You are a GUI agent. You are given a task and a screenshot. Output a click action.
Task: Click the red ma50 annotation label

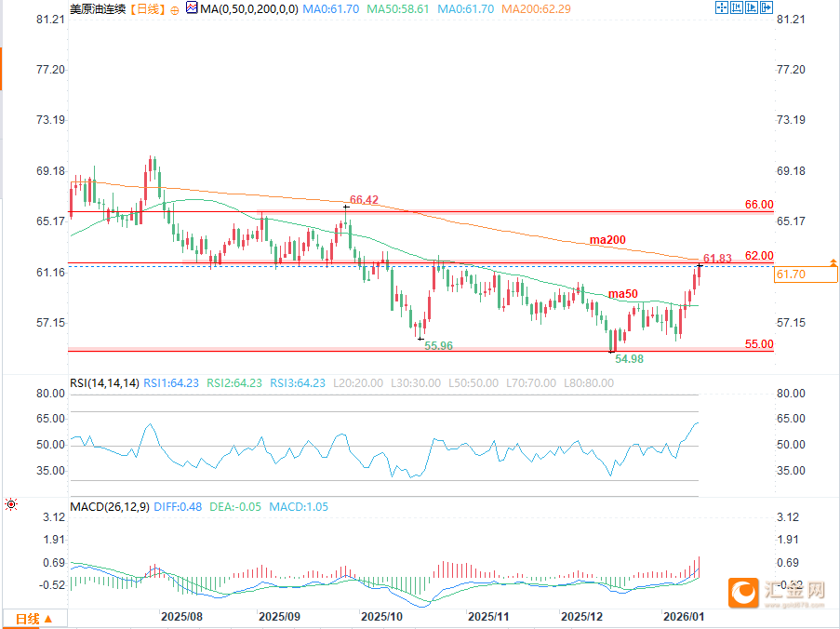(x=623, y=294)
